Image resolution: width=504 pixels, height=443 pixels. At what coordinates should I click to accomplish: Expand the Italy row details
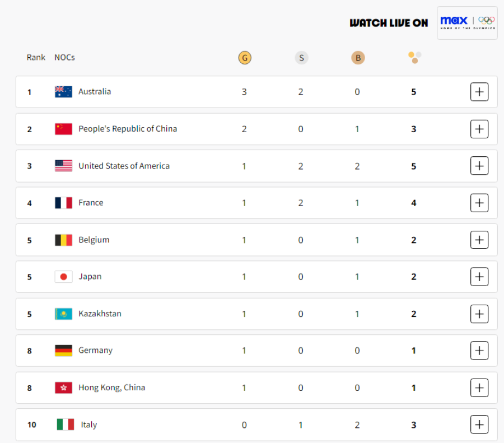click(479, 425)
